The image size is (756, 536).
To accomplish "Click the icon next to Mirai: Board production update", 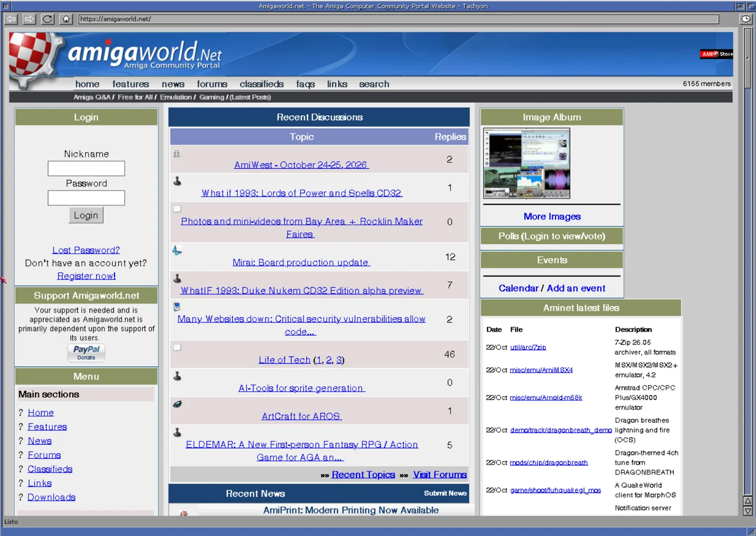I will [x=177, y=251].
